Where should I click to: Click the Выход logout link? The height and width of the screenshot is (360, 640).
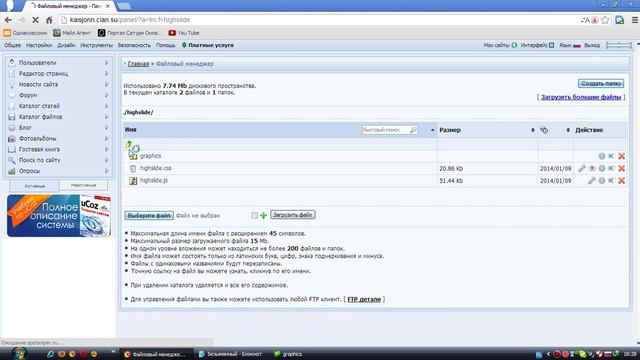tap(592, 45)
